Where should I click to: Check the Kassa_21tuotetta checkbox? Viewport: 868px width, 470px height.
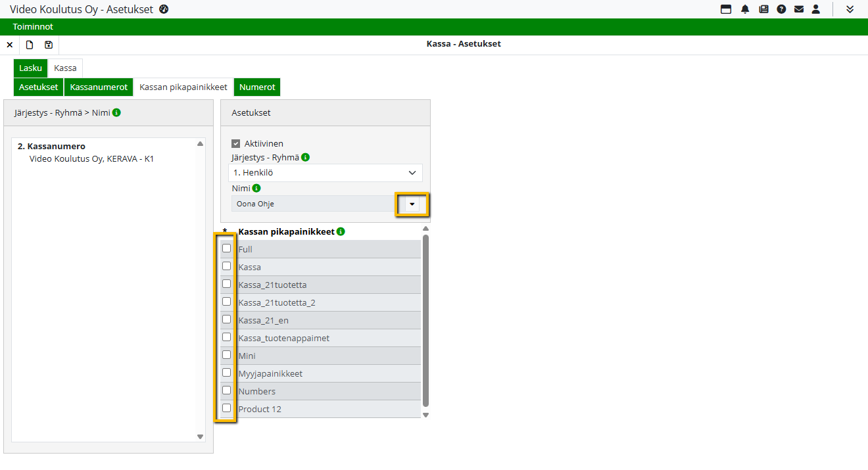point(226,284)
